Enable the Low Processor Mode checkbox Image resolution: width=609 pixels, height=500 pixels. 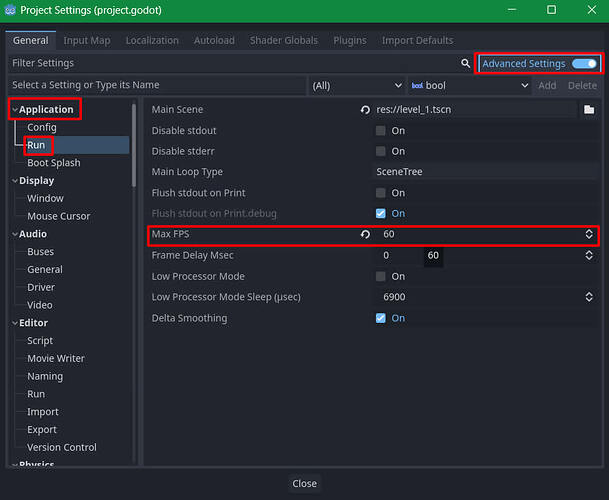pyautogui.click(x=380, y=276)
